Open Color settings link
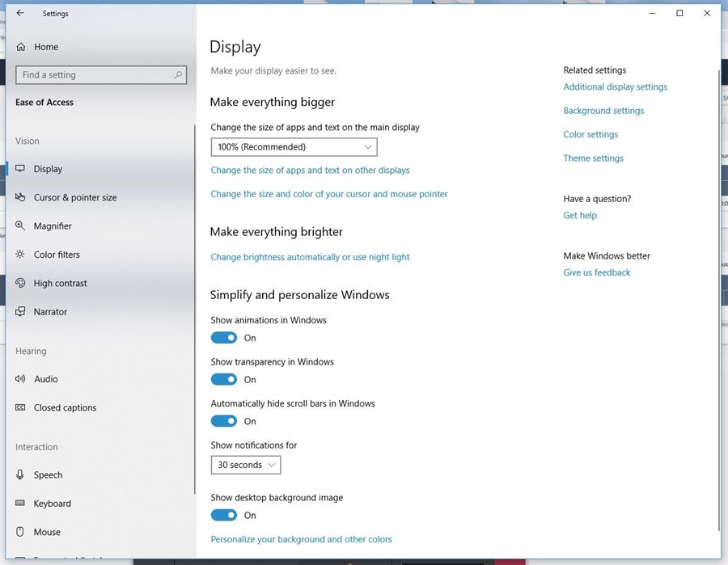This screenshot has height=565, width=728. 590,134
